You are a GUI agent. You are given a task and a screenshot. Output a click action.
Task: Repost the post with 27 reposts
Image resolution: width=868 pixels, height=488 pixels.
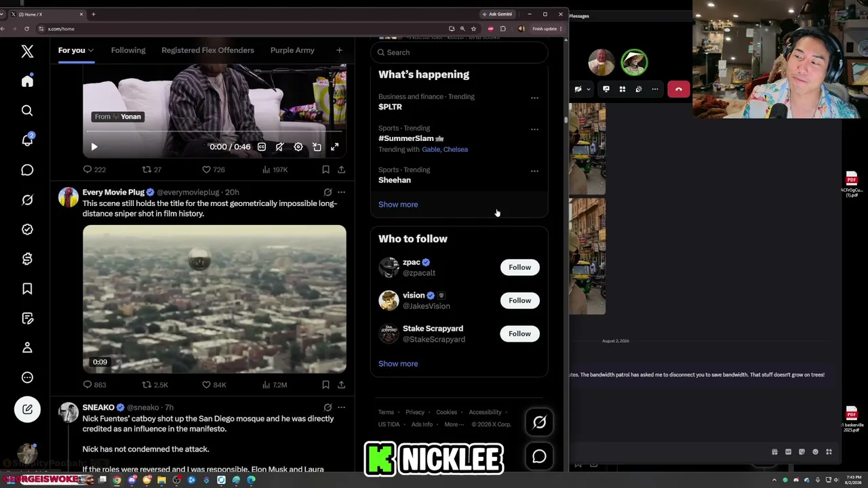[x=151, y=169]
